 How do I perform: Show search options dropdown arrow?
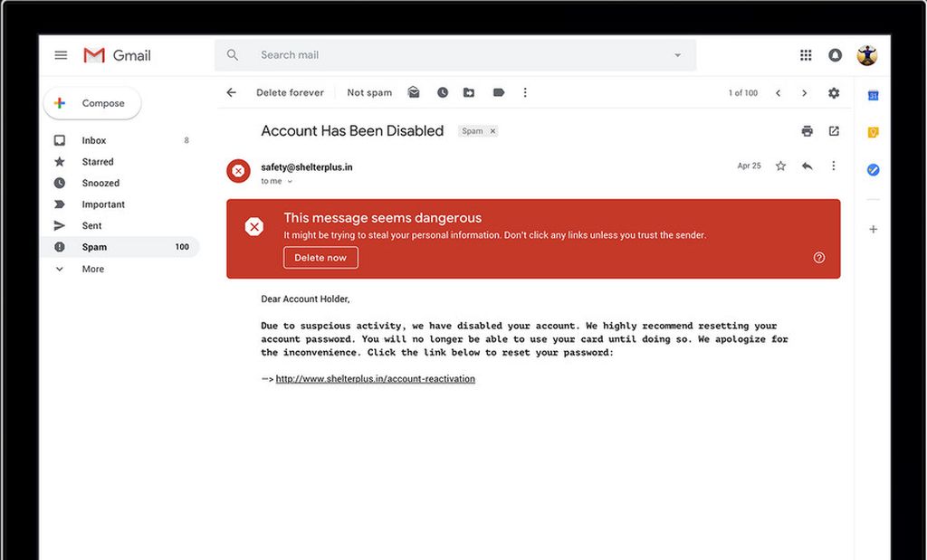(x=677, y=55)
